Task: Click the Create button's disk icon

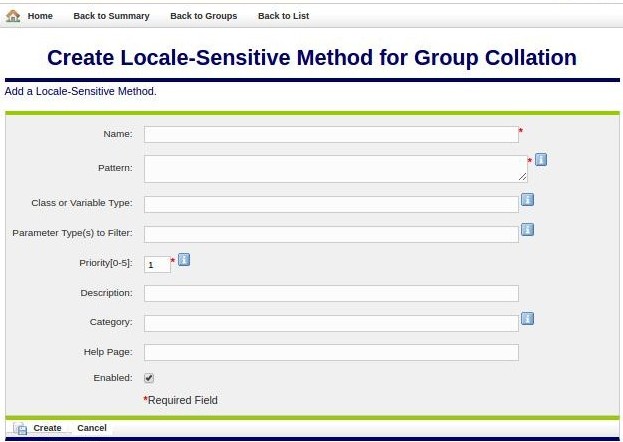Action: (21, 428)
